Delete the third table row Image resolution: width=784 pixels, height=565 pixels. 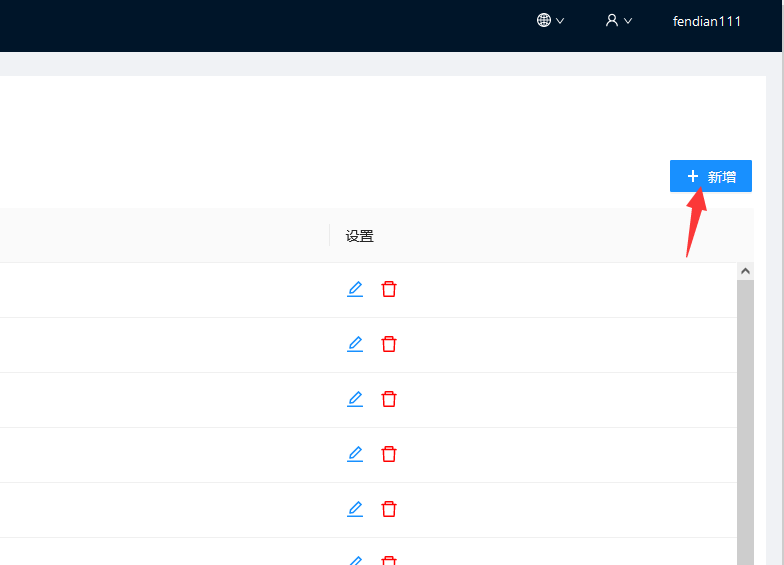point(389,399)
